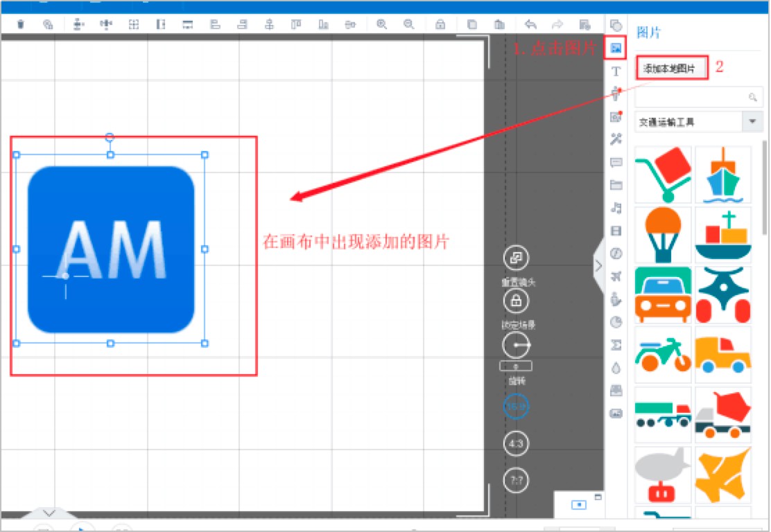The height and width of the screenshot is (532, 771).
Task: Click the rotation handle above AM image
Action: point(110,137)
